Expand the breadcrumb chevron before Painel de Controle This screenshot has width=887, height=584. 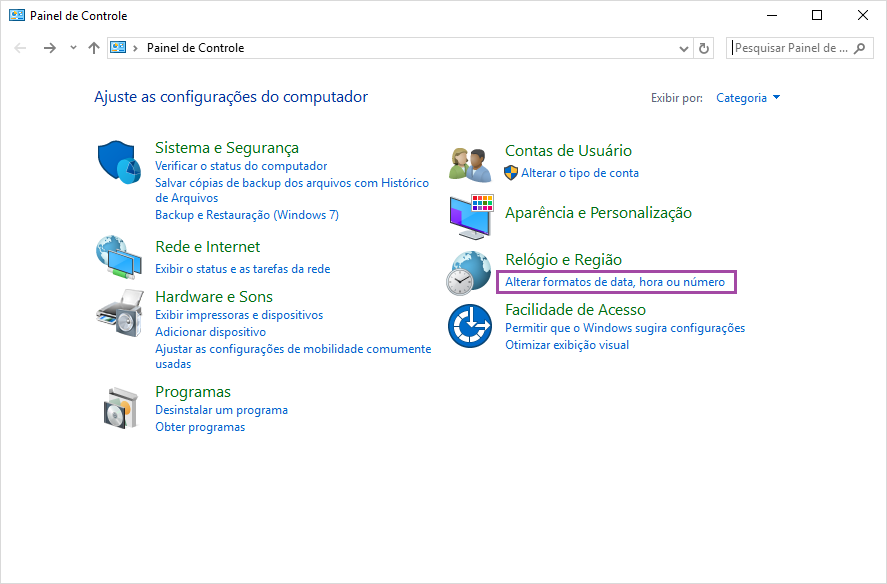pyautogui.click(x=135, y=48)
